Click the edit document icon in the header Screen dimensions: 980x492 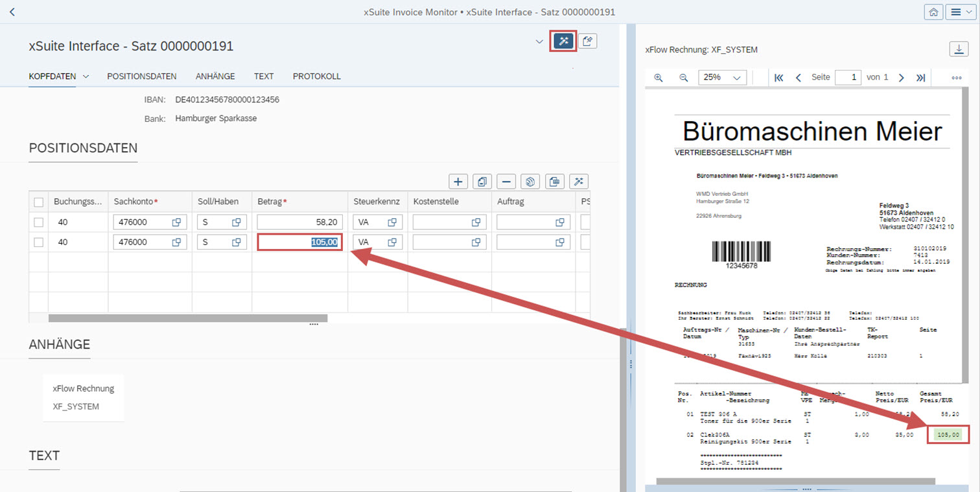587,41
